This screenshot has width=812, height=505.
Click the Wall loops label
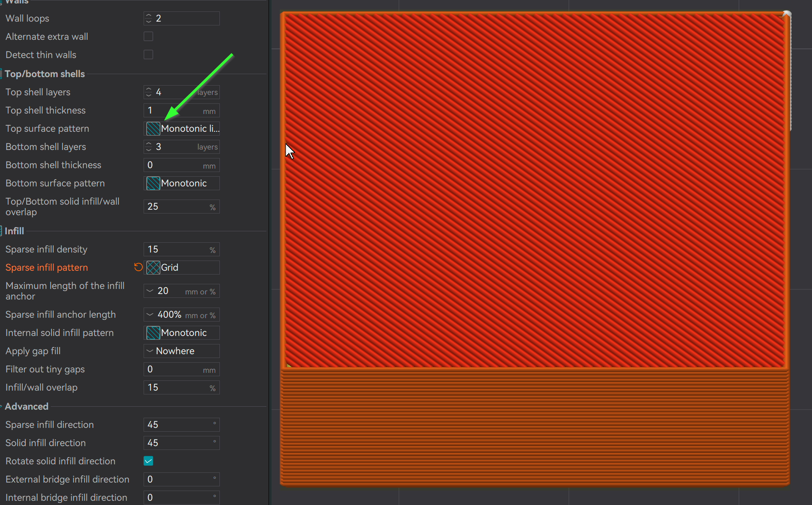tap(28, 18)
